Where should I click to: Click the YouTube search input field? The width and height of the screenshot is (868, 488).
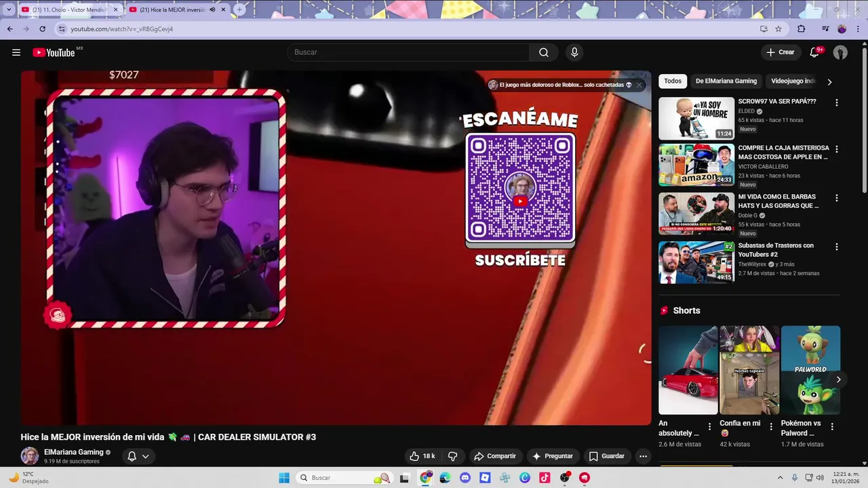pyautogui.click(x=408, y=52)
